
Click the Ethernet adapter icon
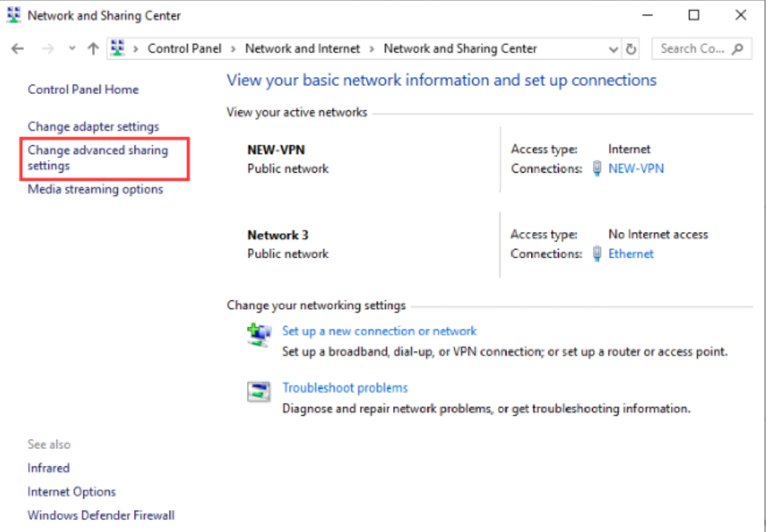(x=597, y=253)
